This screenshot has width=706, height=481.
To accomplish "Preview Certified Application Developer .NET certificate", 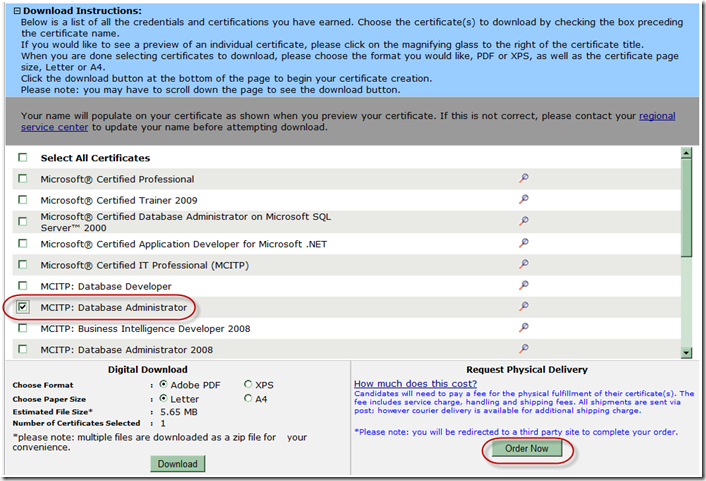I will [524, 243].
